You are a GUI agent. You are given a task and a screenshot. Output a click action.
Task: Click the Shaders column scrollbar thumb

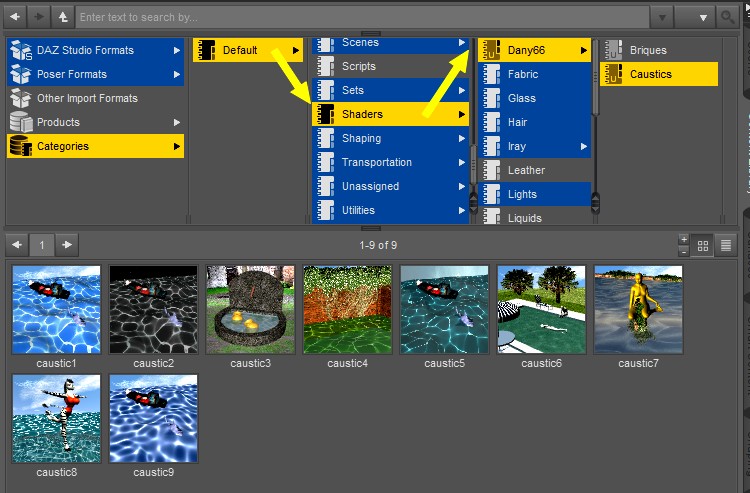tap(473, 164)
